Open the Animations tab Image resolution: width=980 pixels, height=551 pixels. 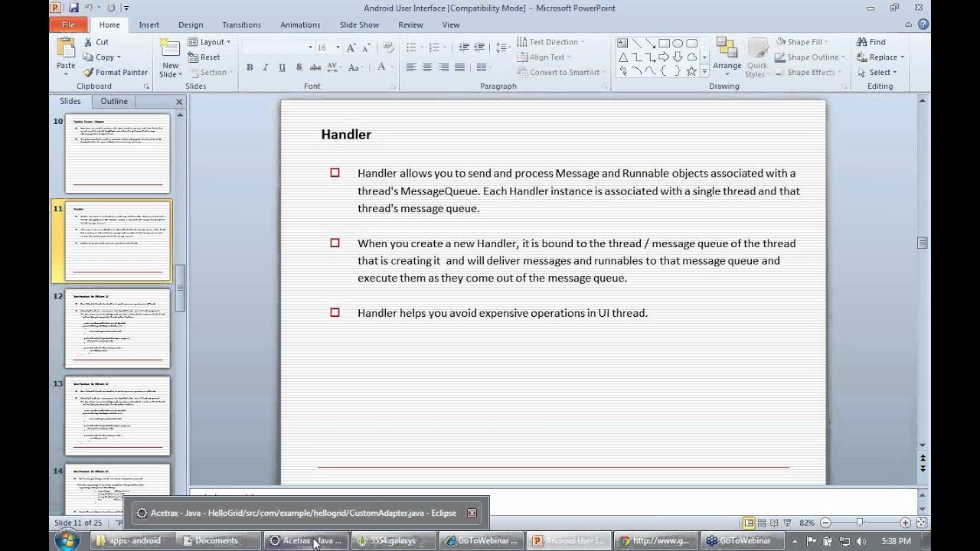click(x=300, y=24)
